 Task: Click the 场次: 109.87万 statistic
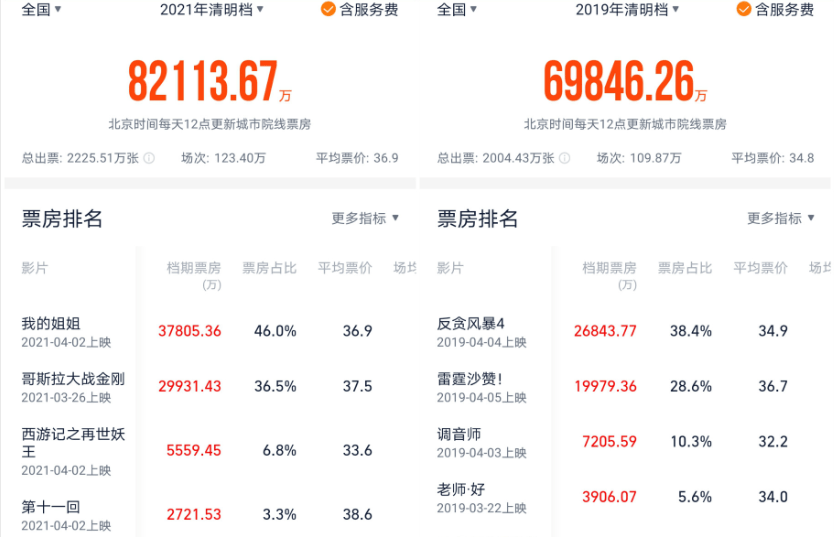click(x=639, y=158)
